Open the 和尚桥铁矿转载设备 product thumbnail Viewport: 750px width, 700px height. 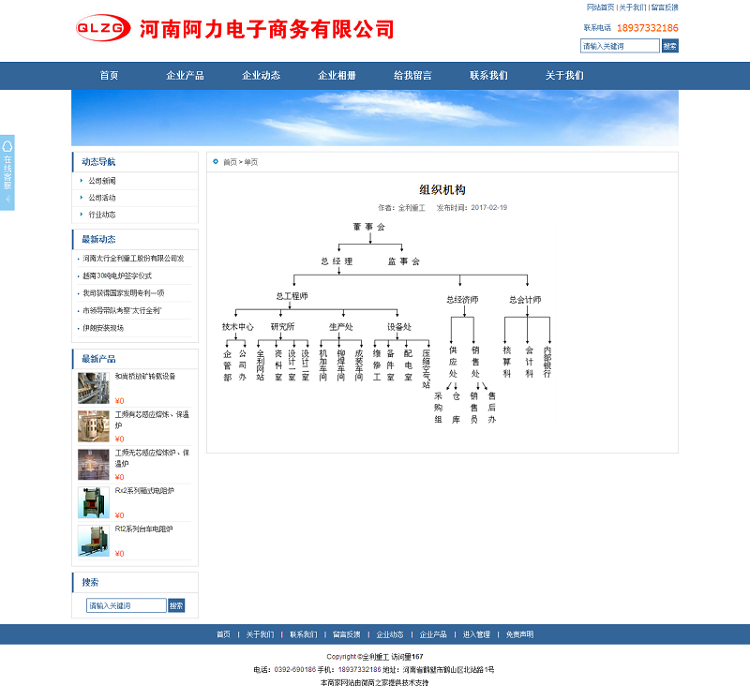93,388
